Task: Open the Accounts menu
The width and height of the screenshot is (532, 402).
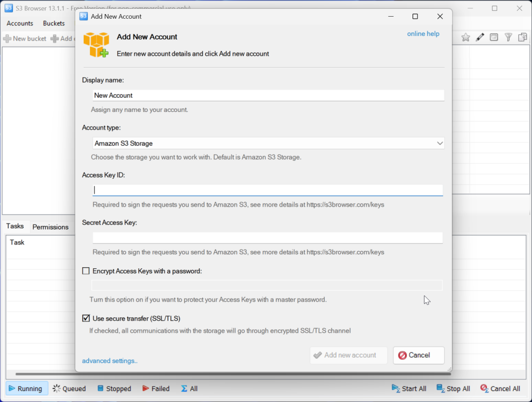Action: coord(20,23)
